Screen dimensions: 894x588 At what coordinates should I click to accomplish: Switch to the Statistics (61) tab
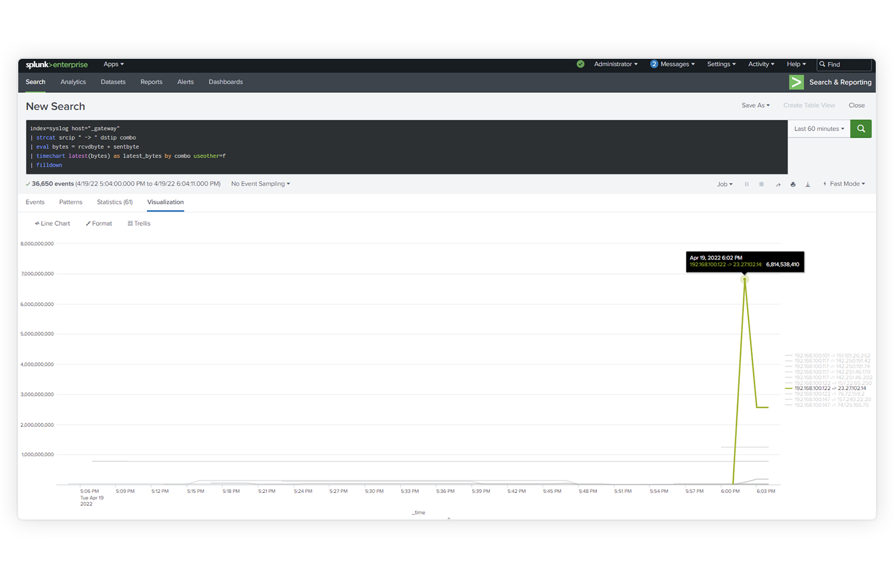[114, 202]
